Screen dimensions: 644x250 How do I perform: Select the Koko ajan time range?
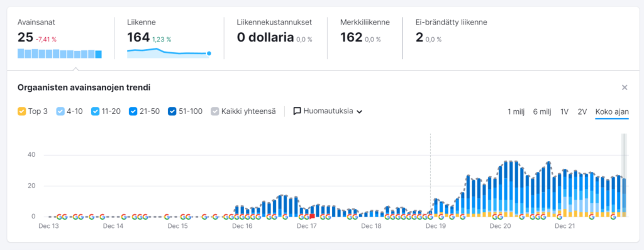[x=612, y=111]
